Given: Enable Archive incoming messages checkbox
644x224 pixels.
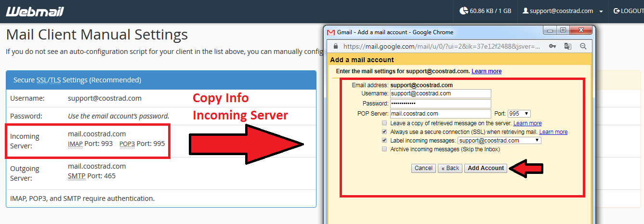Looking at the screenshot, I should [x=384, y=149].
